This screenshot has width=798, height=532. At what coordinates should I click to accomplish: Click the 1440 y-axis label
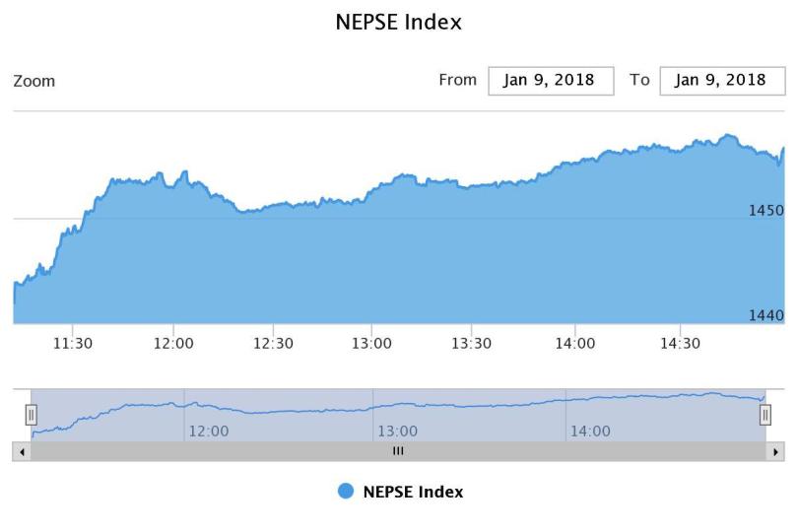[765, 315]
